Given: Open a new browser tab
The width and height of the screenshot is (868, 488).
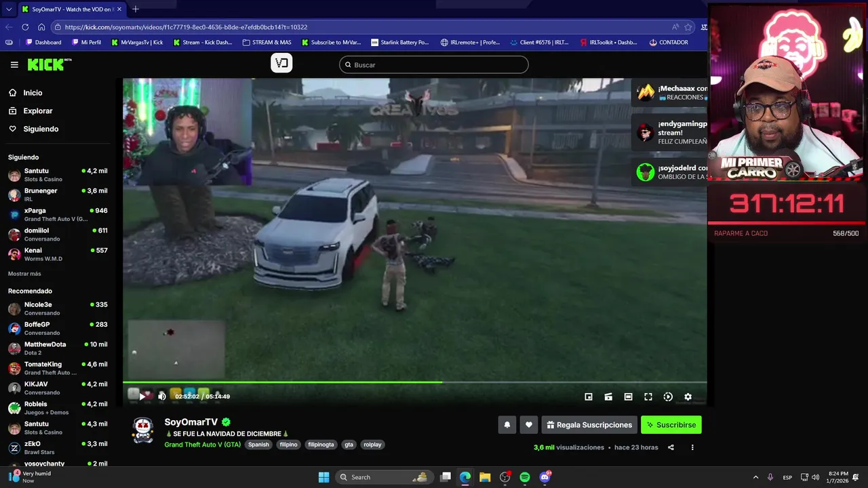Looking at the screenshot, I should (136, 9).
